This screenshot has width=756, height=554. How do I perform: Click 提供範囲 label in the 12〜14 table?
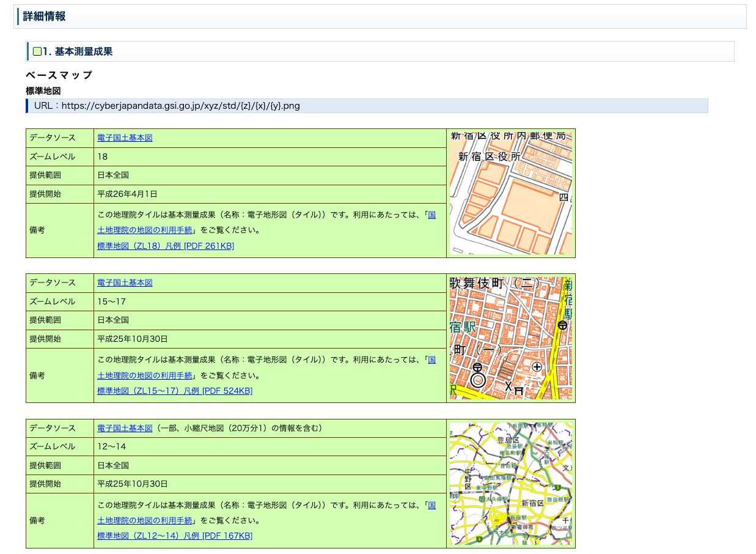[45, 465]
